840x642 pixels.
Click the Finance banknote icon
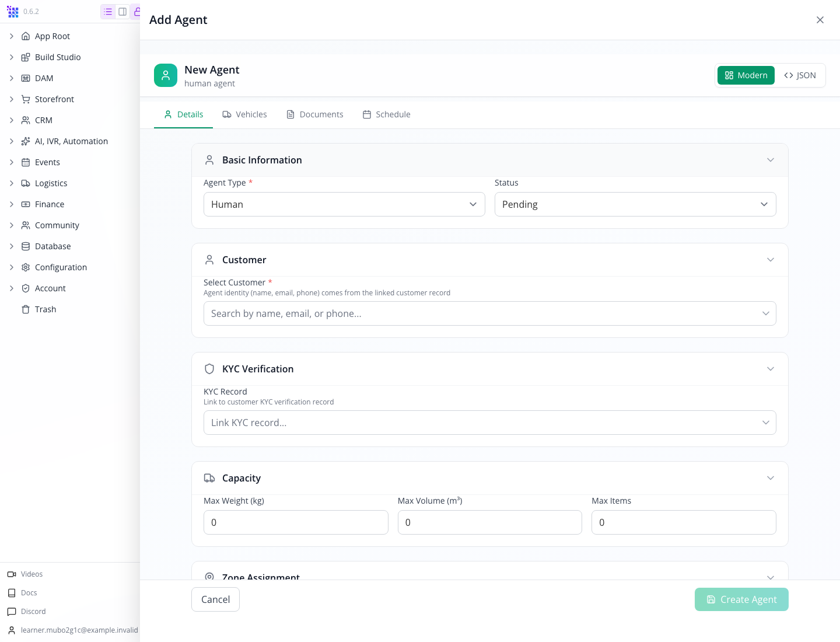coord(26,204)
